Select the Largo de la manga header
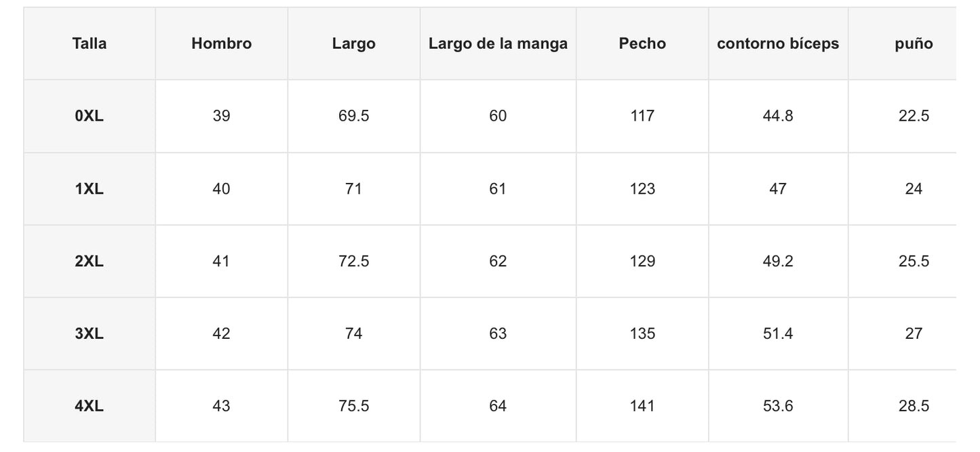 [x=498, y=44]
